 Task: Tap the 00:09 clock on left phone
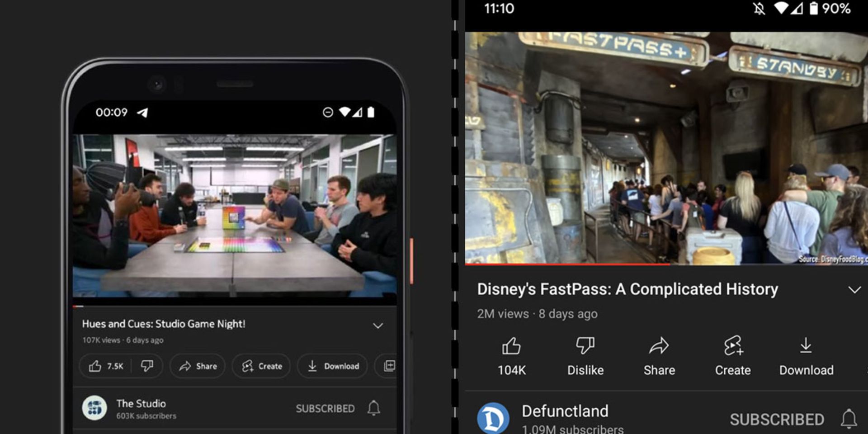coord(111,112)
